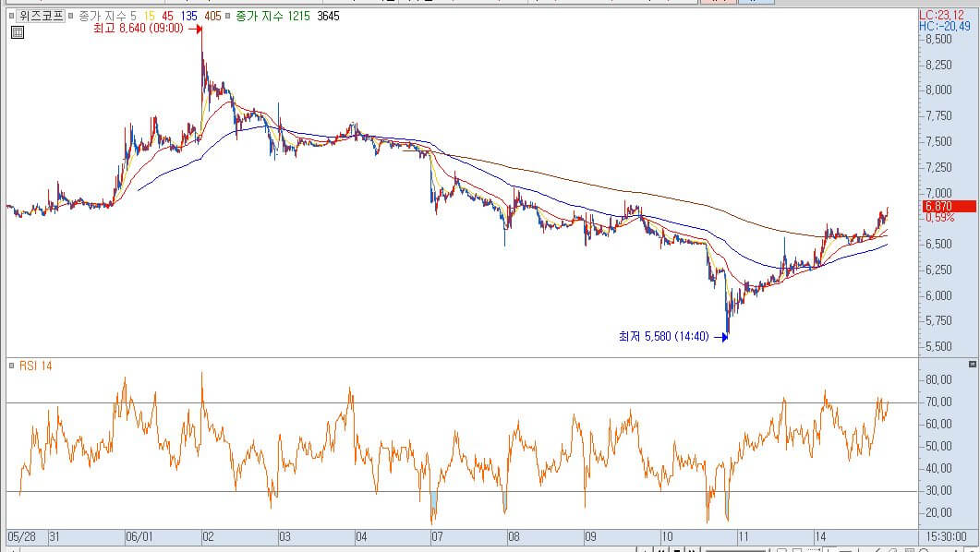Click the LC:23.12 value
The image size is (980, 552).
click(941, 15)
